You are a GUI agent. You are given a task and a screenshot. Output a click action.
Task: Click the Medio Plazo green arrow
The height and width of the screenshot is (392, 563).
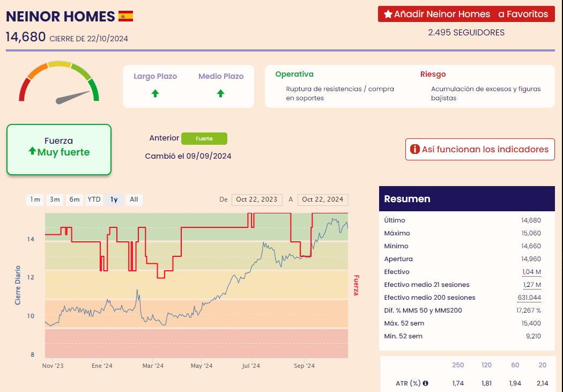click(220, 93)
